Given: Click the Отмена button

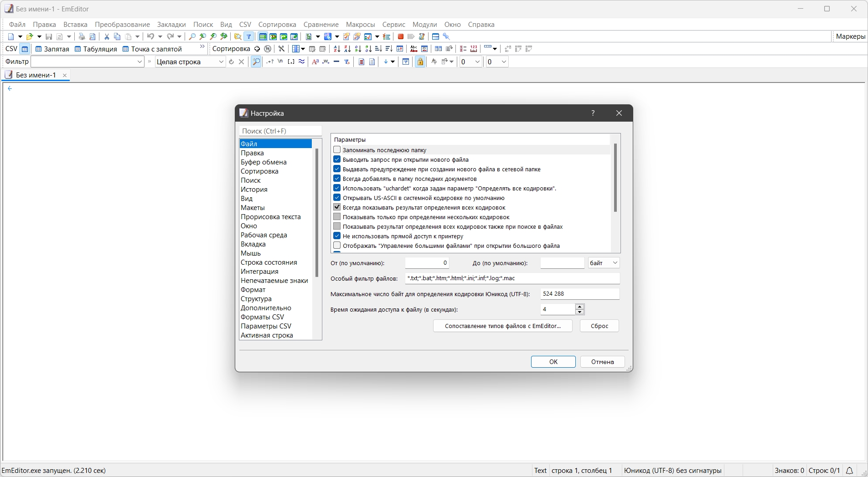Looking at the screenshot, I should click(x=602, y=362).
